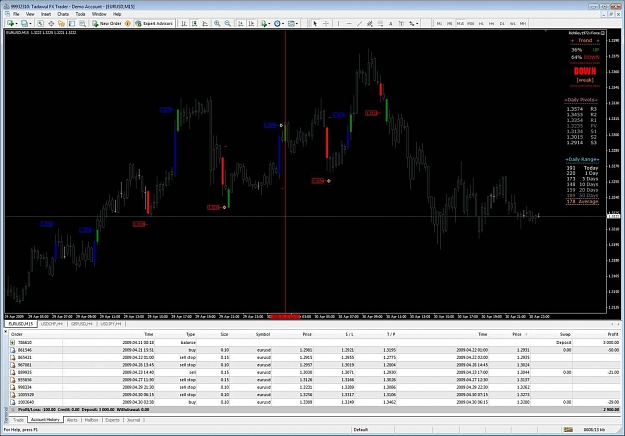Select the equidistant channel tool
Image resolution: width=625 pixels, height=436 pixels.
pos(369,24)
